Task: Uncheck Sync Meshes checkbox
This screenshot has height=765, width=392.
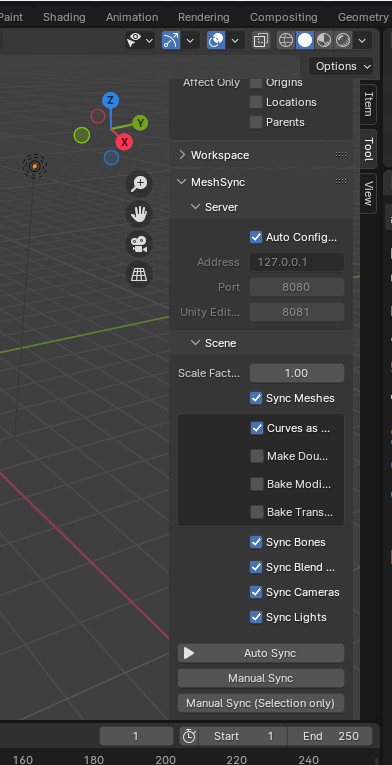Action: tap(256, 398)
